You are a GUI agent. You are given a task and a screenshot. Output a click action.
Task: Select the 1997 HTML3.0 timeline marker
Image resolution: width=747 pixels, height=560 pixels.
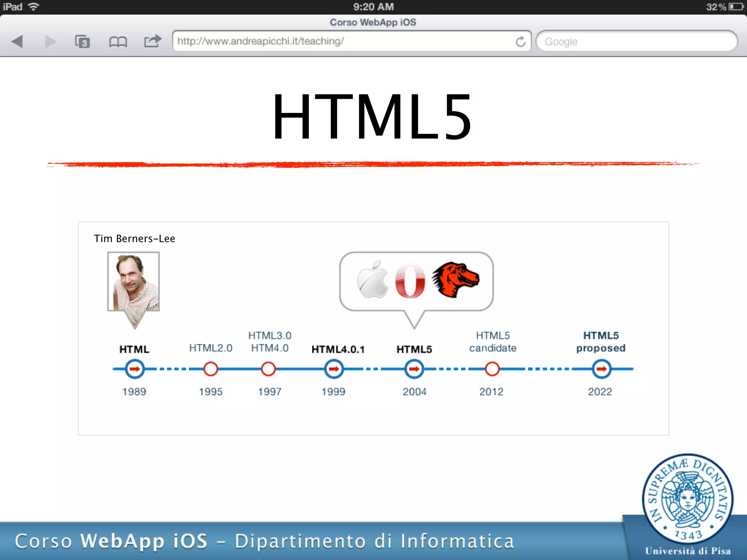point(268,369)
